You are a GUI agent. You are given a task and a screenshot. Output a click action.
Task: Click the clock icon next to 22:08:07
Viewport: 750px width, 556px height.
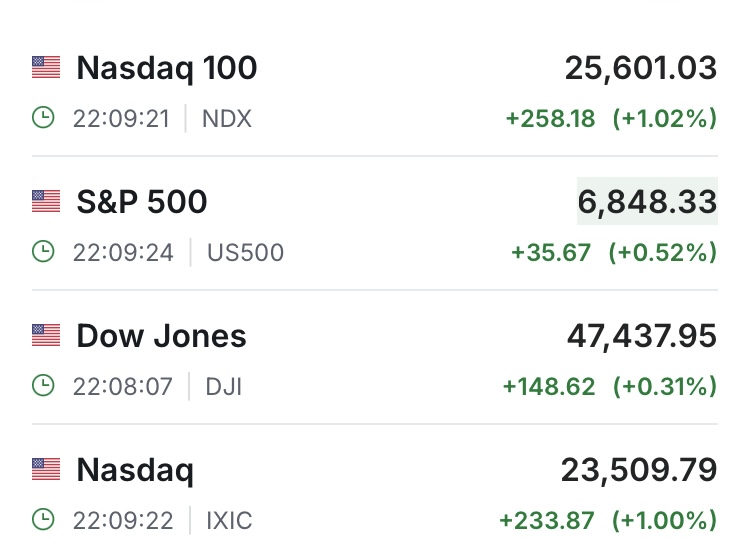[44, 386]
